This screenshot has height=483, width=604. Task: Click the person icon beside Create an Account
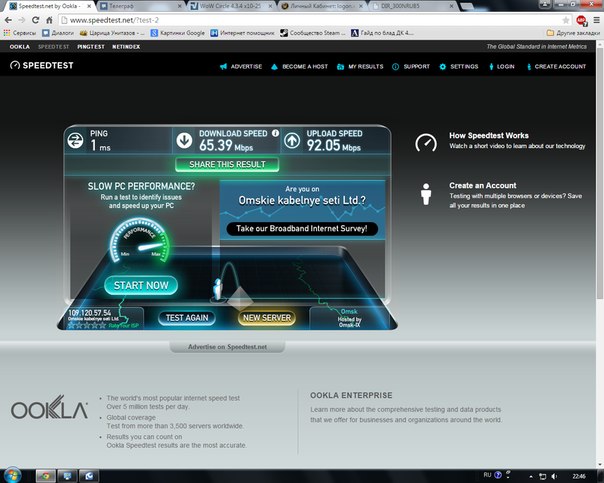point(426,191)
